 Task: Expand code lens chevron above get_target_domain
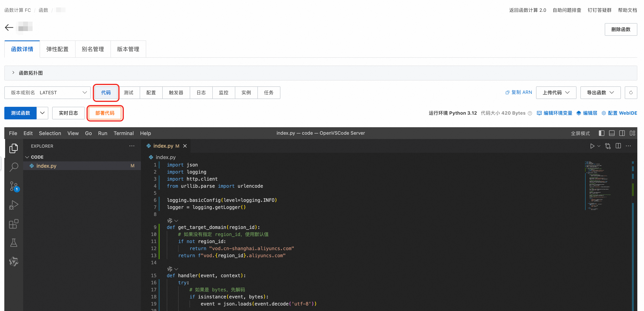point(176,221)
